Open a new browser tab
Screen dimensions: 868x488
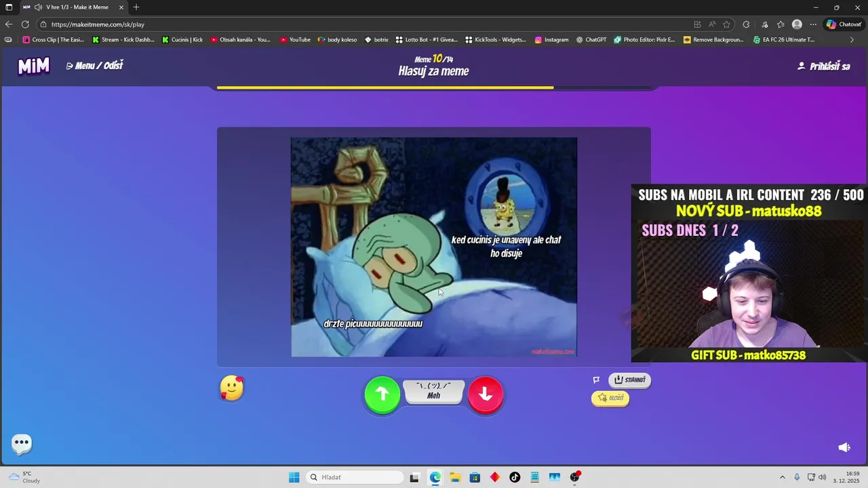[136, 7]
